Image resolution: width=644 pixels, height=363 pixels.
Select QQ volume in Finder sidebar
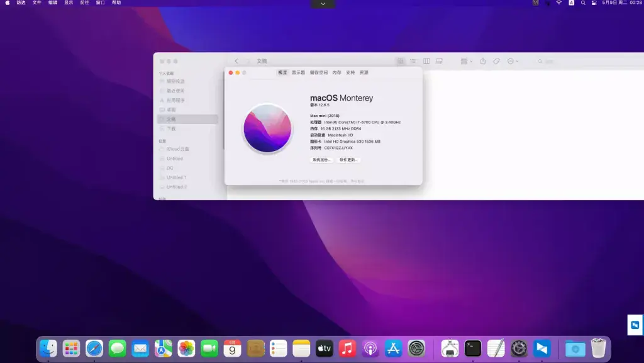(187, 168)
